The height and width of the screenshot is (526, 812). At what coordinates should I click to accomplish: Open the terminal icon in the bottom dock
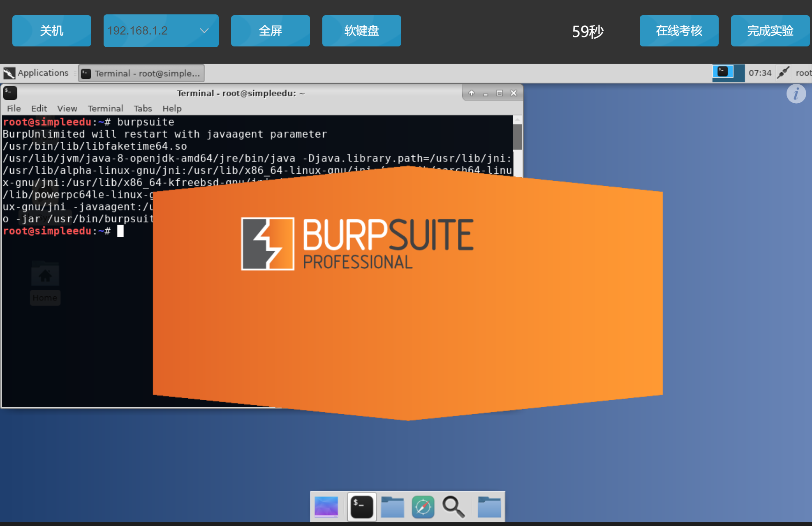click(x=362, y=506)
